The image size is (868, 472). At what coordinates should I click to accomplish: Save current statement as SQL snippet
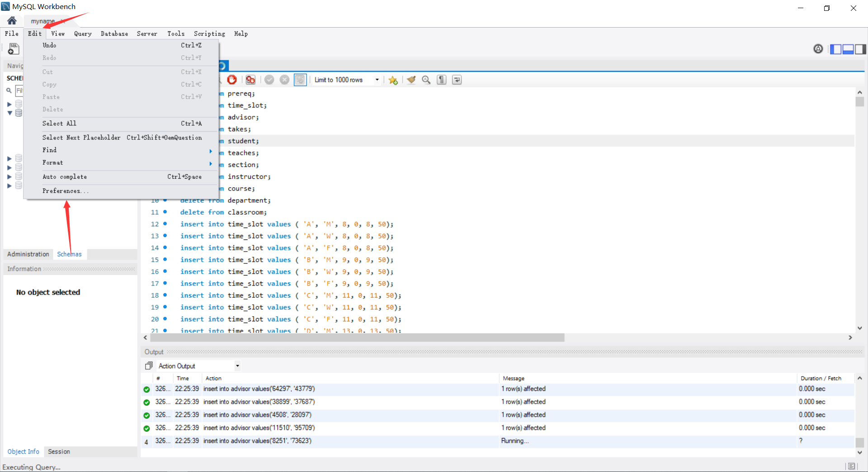tap(393, 80)
